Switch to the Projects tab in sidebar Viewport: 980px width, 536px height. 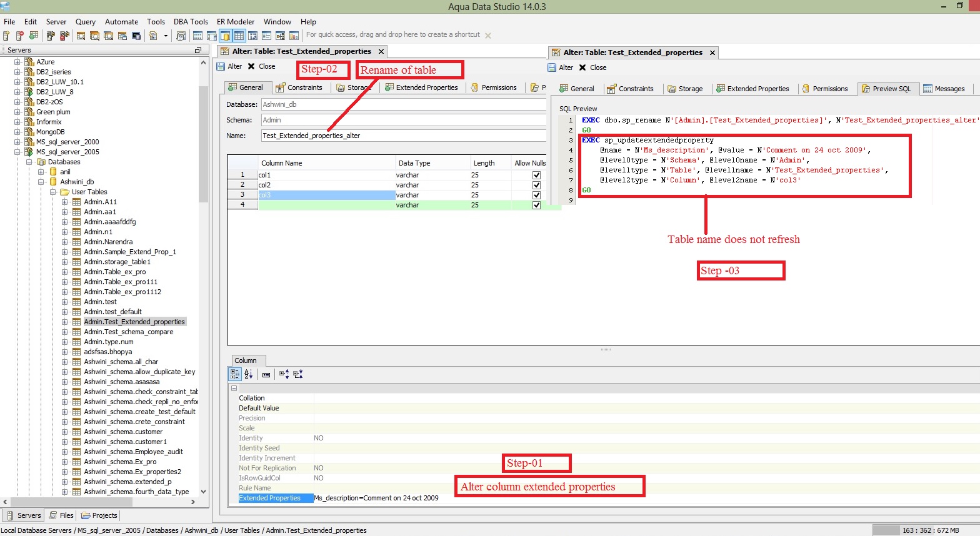(x=99, y=515)
